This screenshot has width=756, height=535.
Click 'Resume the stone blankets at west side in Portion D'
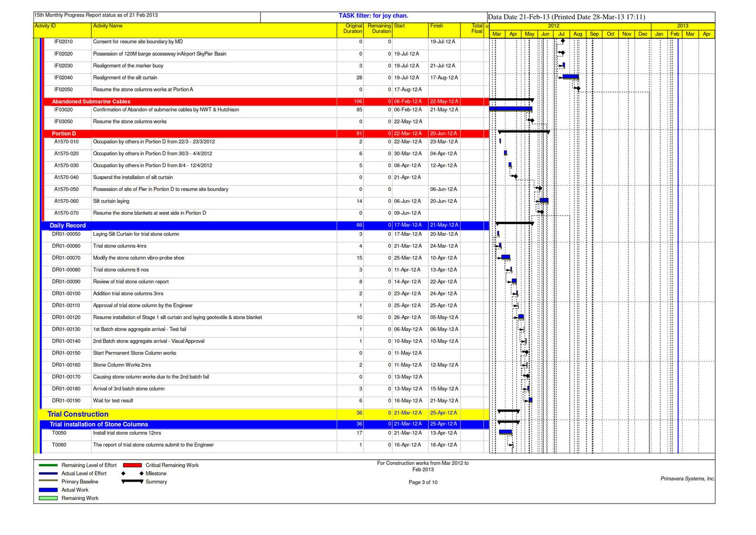149,213
